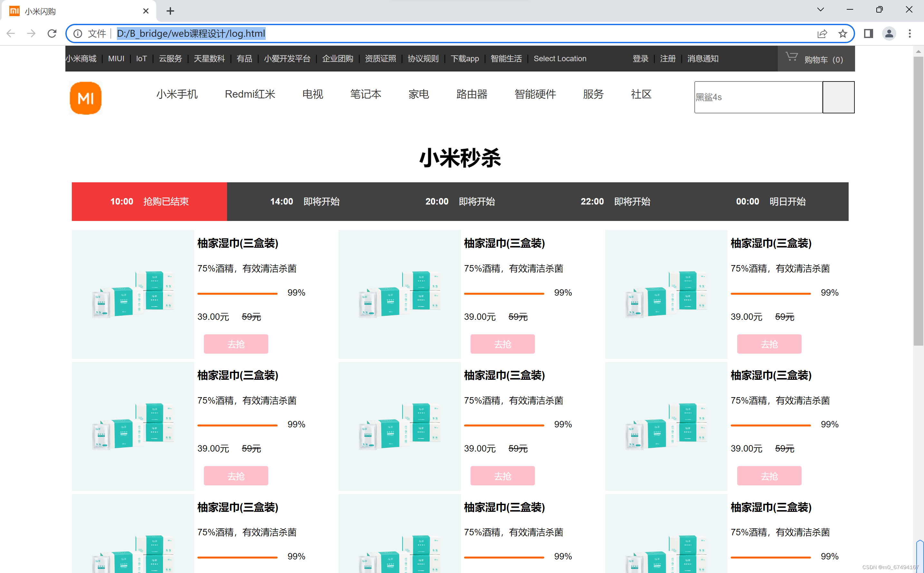Toggle the browser side panel icon

click(868, 33)
